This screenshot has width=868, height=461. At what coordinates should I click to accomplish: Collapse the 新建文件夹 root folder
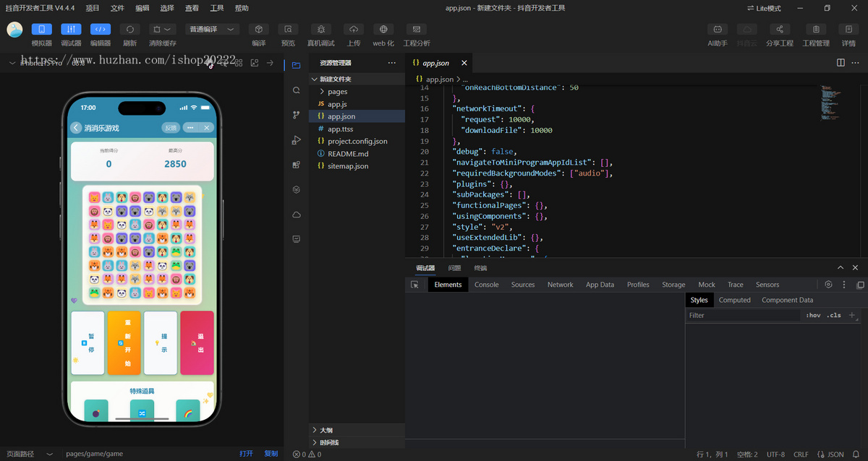coord(357,79)
